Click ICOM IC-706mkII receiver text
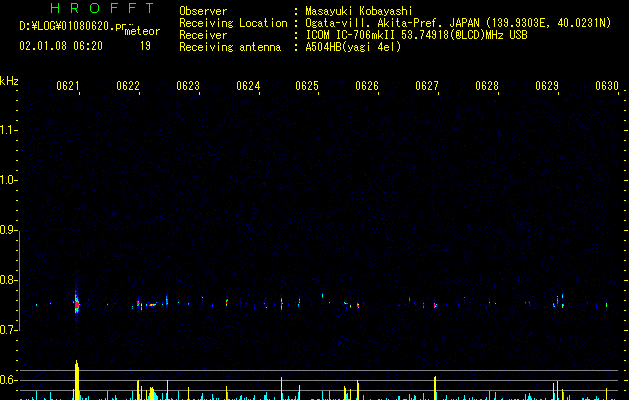 click(416, 35)
